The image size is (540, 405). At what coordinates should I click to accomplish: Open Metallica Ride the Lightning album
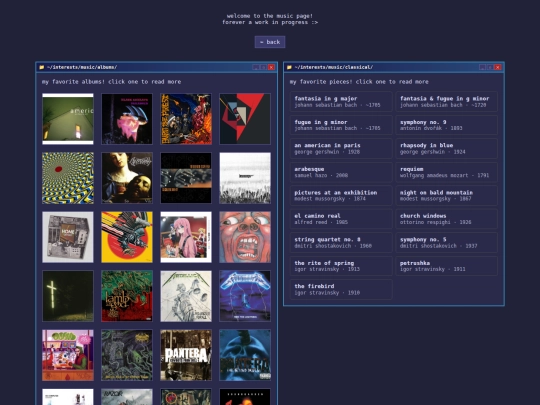click(x=245, y=296)
